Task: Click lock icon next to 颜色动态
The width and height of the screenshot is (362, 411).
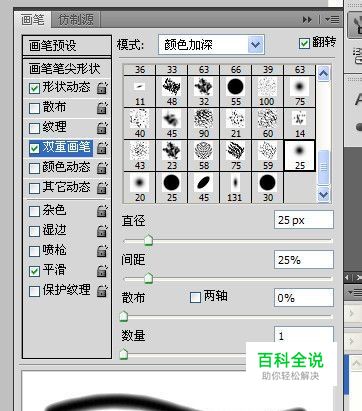Action: 102,168
